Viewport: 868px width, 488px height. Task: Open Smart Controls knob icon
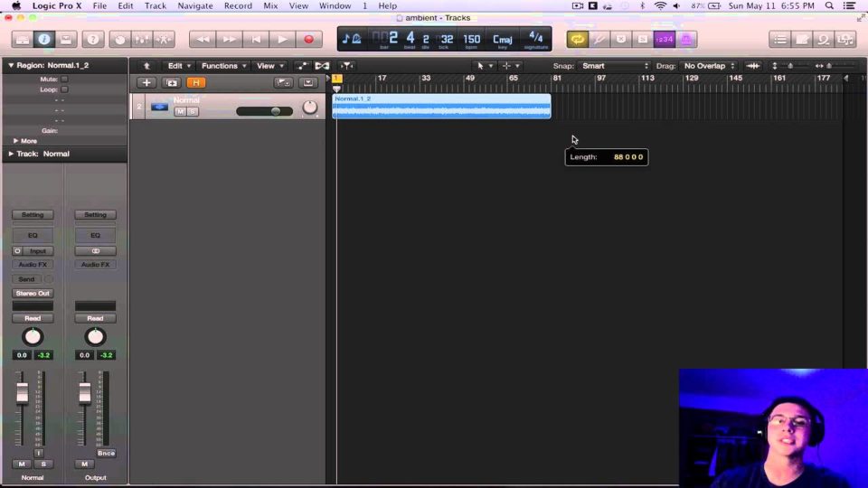119,39
